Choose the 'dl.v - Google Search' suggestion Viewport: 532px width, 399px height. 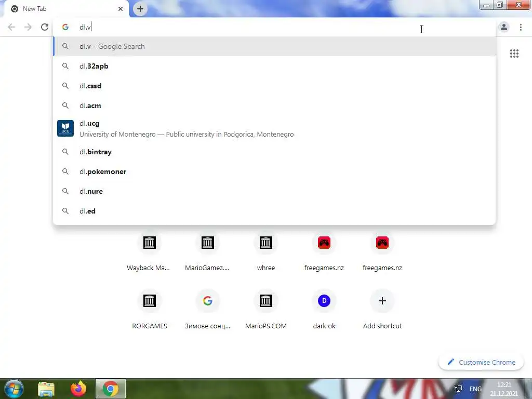point(274,46)
